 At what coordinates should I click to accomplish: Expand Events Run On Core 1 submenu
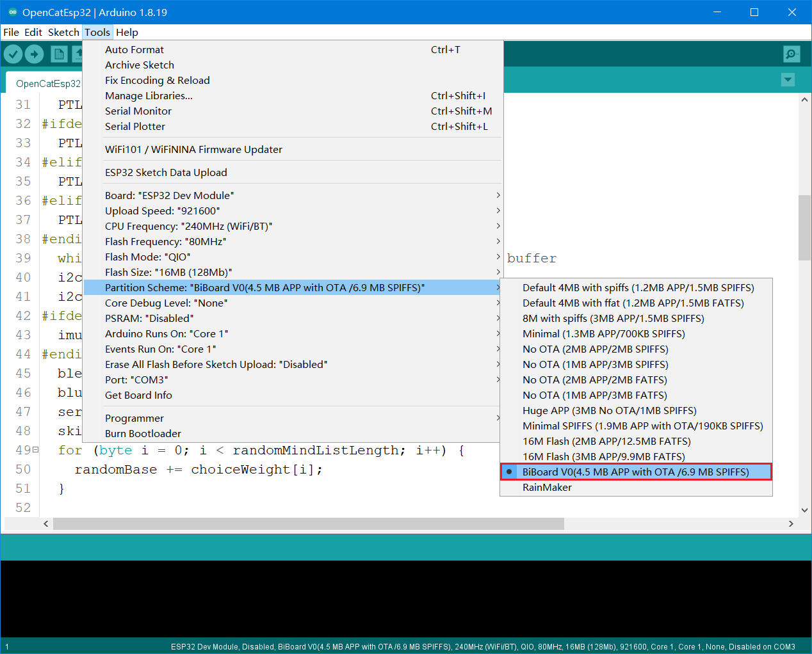click(x=293, y=349)
